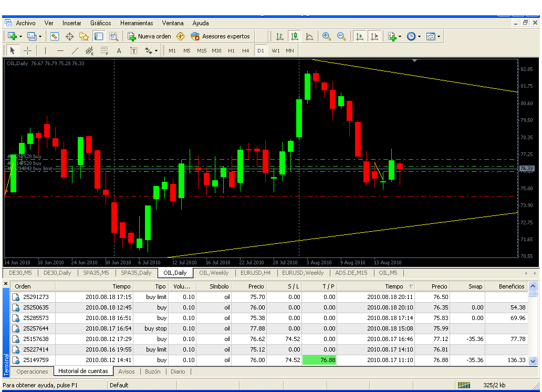This screenshot has width=542, height=392.
Task: Switch timeframe to M15
Action: coord(202,51)
